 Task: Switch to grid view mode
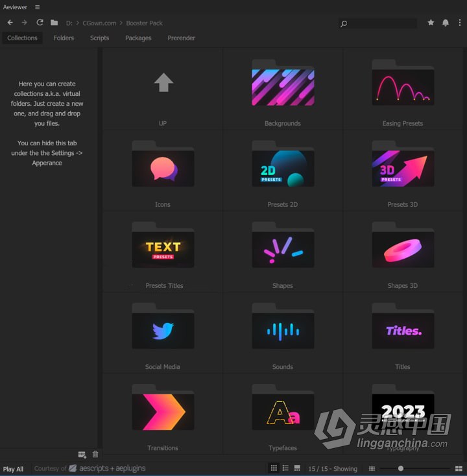(274, 468)
